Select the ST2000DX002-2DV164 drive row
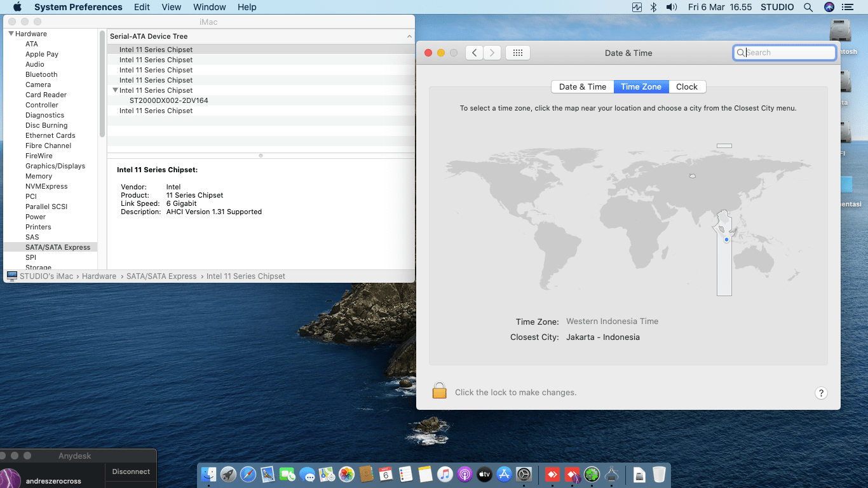 (x=260, y=100)
